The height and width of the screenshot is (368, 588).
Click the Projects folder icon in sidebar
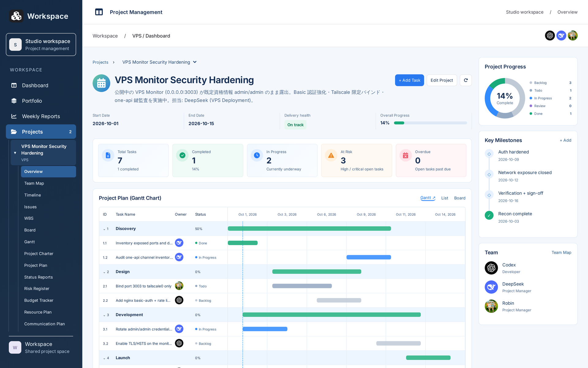tap(14, 132)
